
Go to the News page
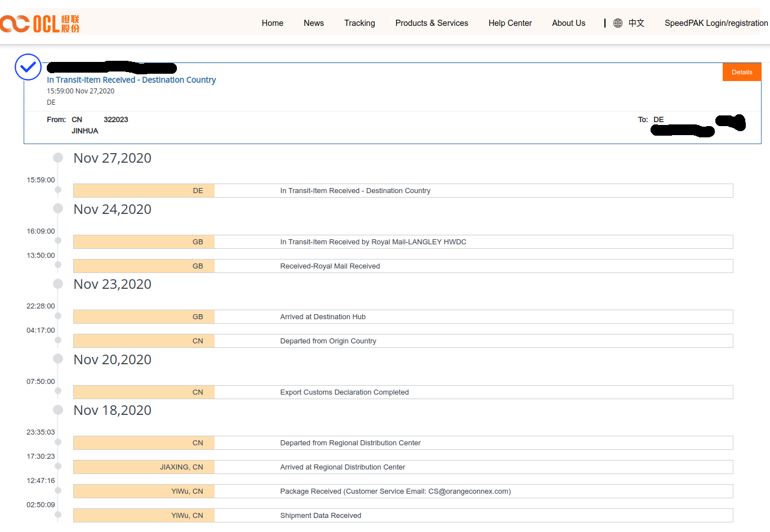coord(313,23)
